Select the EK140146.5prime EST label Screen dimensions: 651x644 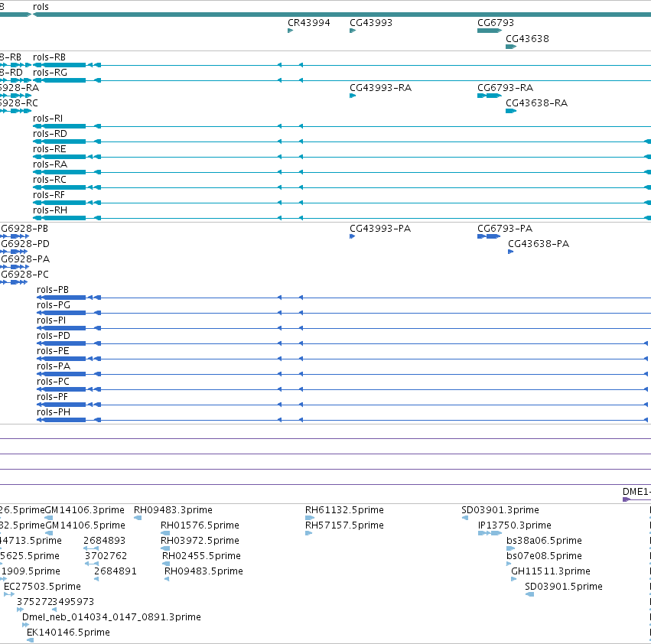[68, 633]
